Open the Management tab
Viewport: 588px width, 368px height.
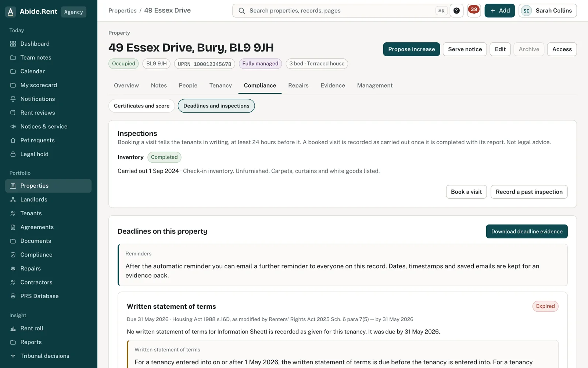[x=375, y=85]
